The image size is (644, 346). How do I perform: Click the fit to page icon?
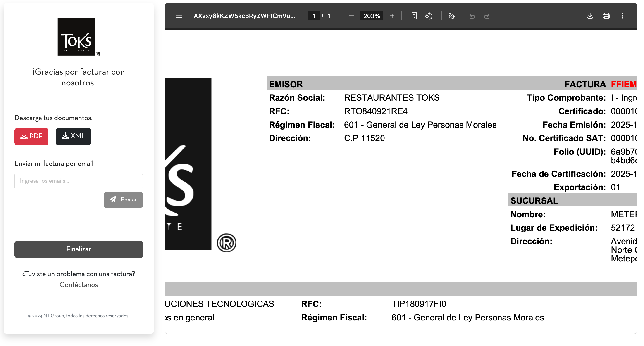414,16
